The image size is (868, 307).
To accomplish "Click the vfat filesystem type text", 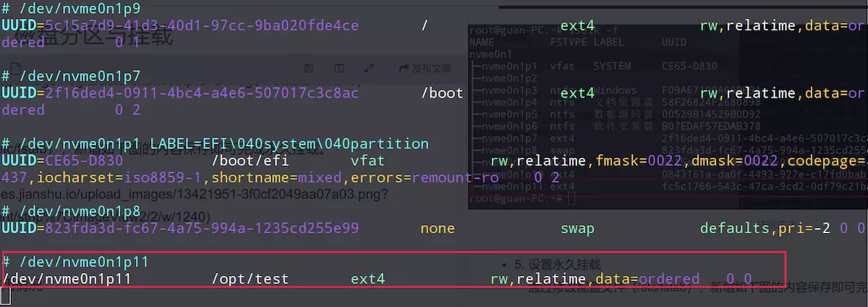I will 367,160.
